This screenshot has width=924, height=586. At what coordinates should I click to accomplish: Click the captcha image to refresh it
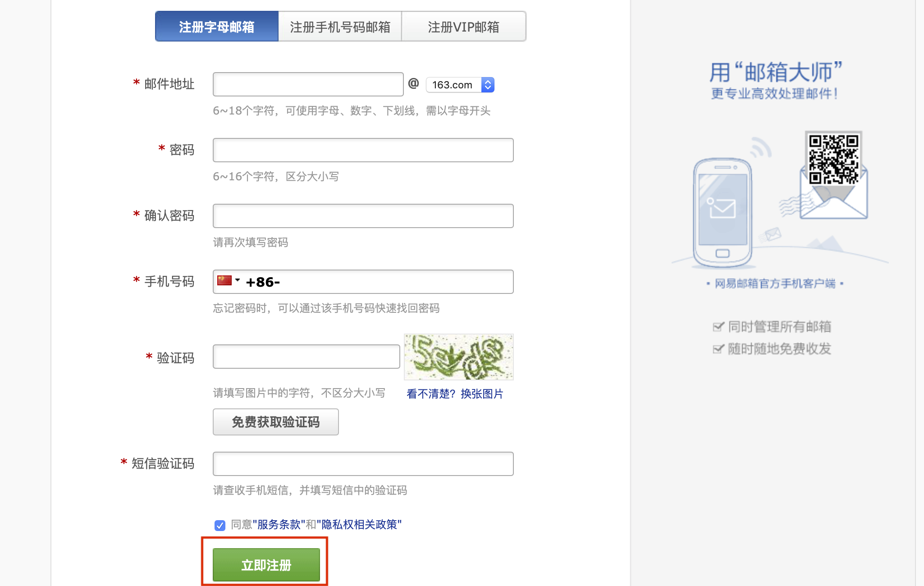pyautogui.click(x=458, y=357)
